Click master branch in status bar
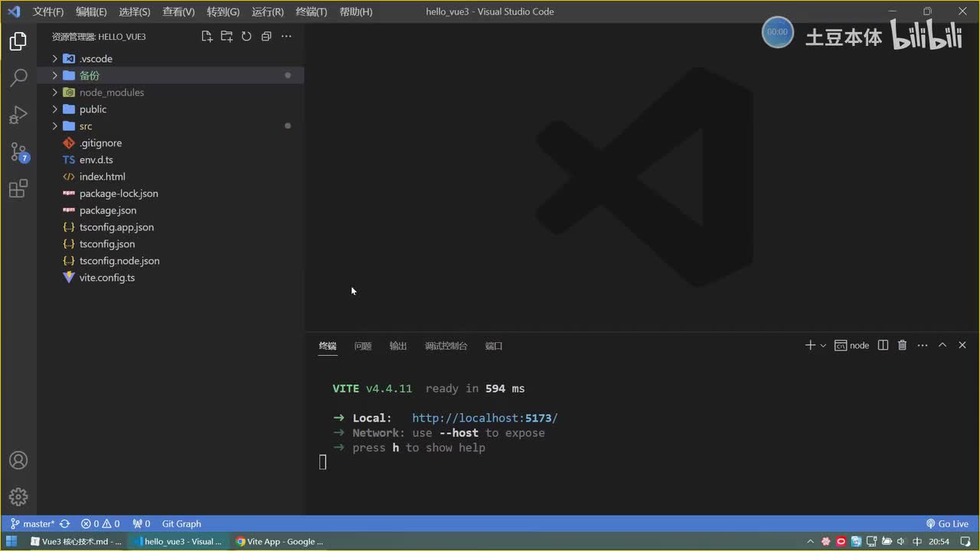 pos(33,524)
